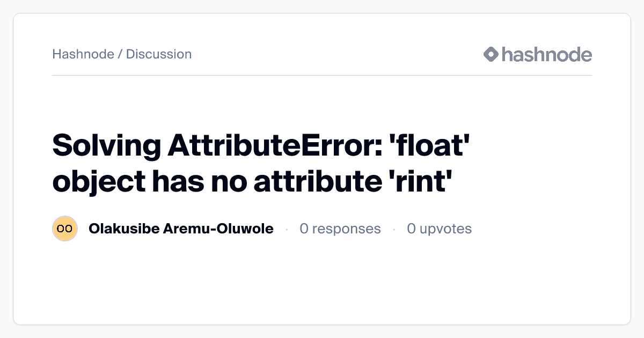Image resolution: width=644 pixels, height=338 pixels.
Task: Click the horizontal divider under the header
Action: [322, 76]
